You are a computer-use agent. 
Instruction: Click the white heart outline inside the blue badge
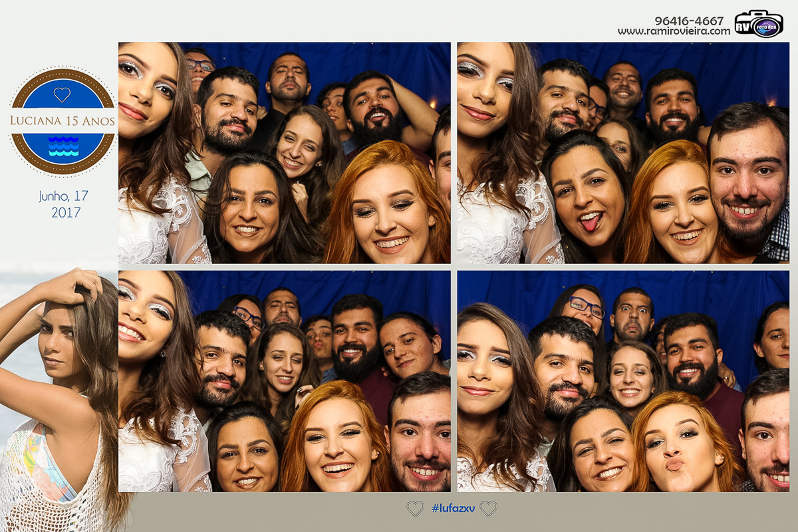point(62,94)
